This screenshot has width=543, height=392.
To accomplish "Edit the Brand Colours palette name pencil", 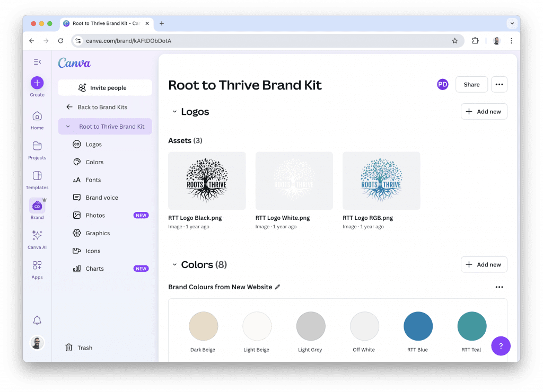I will (277, 287).
